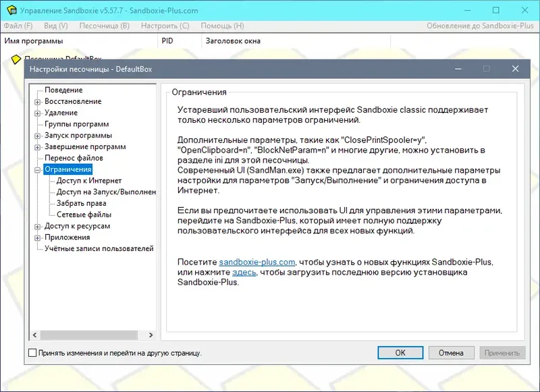Select Перенос файлов tree item
The height and width of the screenshot is (392, 540).
pyautogui.click(x=74, y=158)
